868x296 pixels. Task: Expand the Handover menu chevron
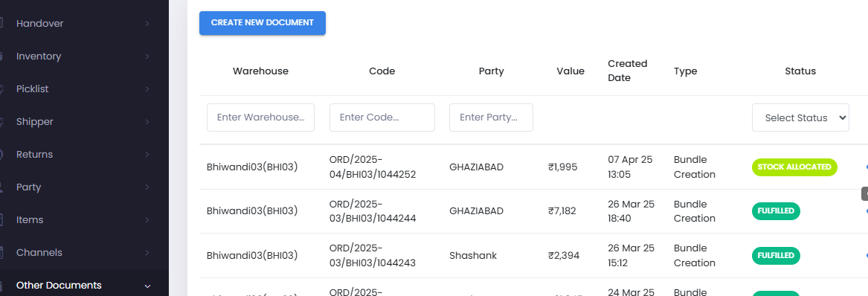click(x=147, y=24)
